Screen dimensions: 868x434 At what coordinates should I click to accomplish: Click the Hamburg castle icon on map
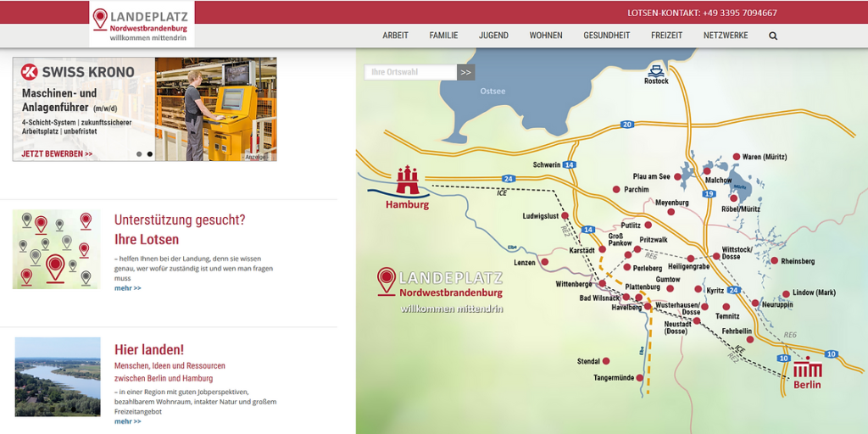pos(408,180)
